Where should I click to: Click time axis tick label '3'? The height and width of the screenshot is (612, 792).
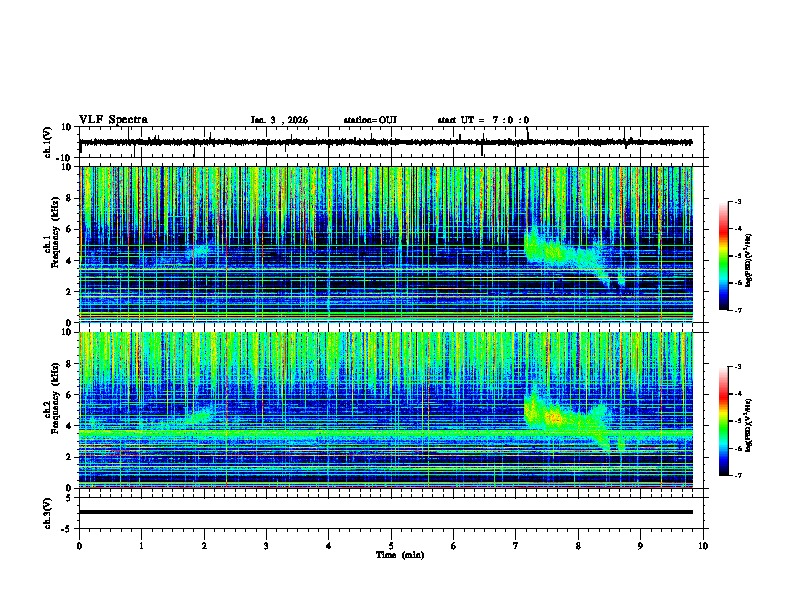266,546
